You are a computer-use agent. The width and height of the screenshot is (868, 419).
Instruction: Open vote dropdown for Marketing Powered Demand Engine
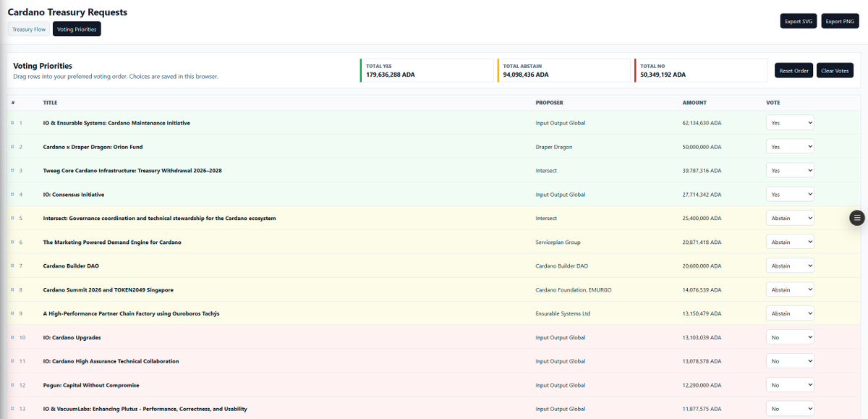790,242
